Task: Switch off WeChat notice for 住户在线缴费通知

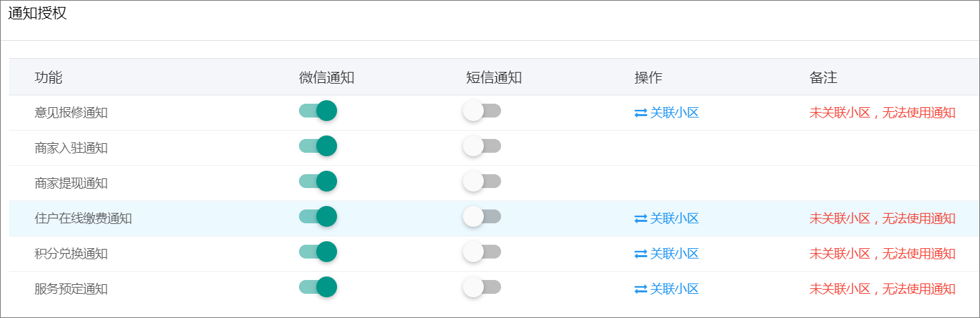Action: click(x=318, y=216)
